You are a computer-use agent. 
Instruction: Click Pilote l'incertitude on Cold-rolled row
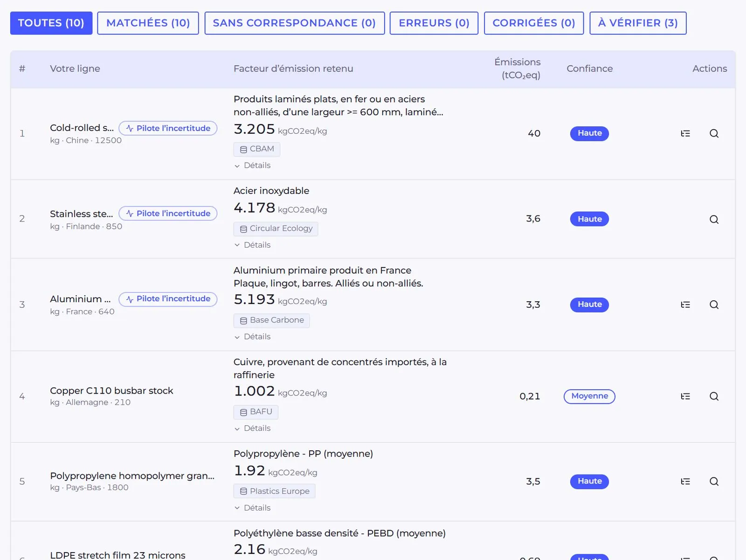tap(168, 128)
